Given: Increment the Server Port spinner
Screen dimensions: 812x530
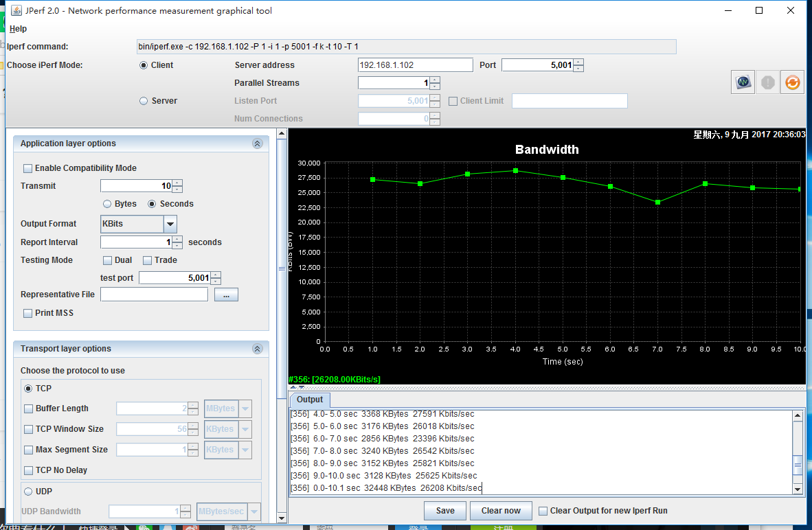Looking at the screenshot, I should tap(578, 62).
